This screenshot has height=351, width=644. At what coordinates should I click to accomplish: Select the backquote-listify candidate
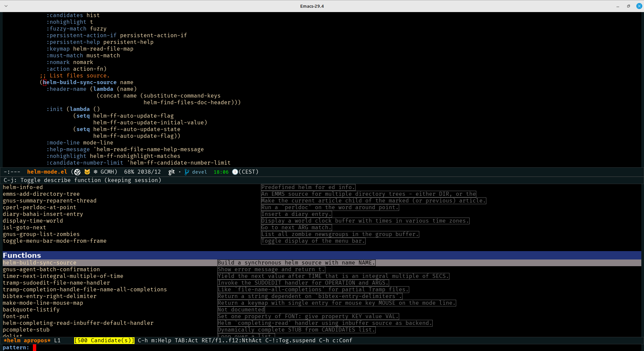[x=31, y=310]
